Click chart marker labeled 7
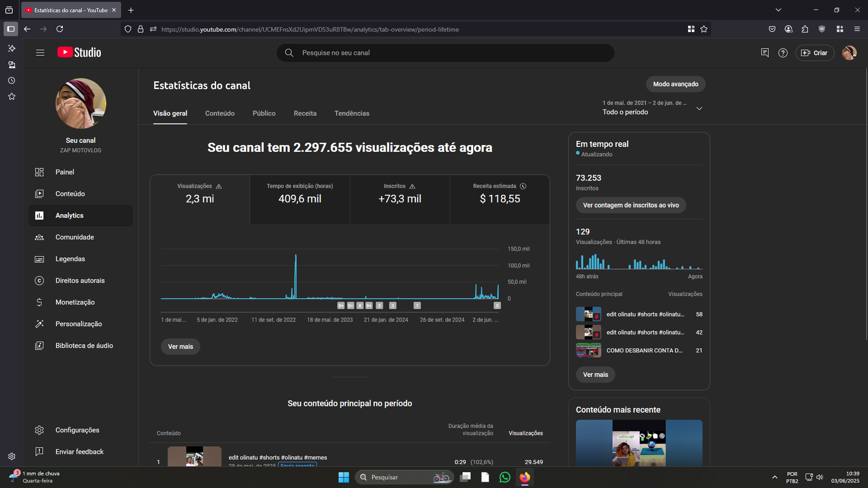The image size is (868, 488). pos(417,306)
